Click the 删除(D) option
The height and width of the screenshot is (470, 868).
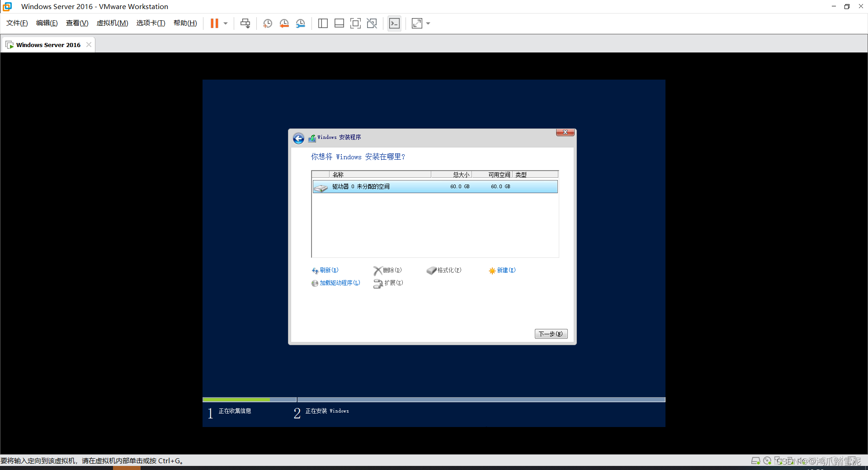pyautogui.click(x=387, y=271)
